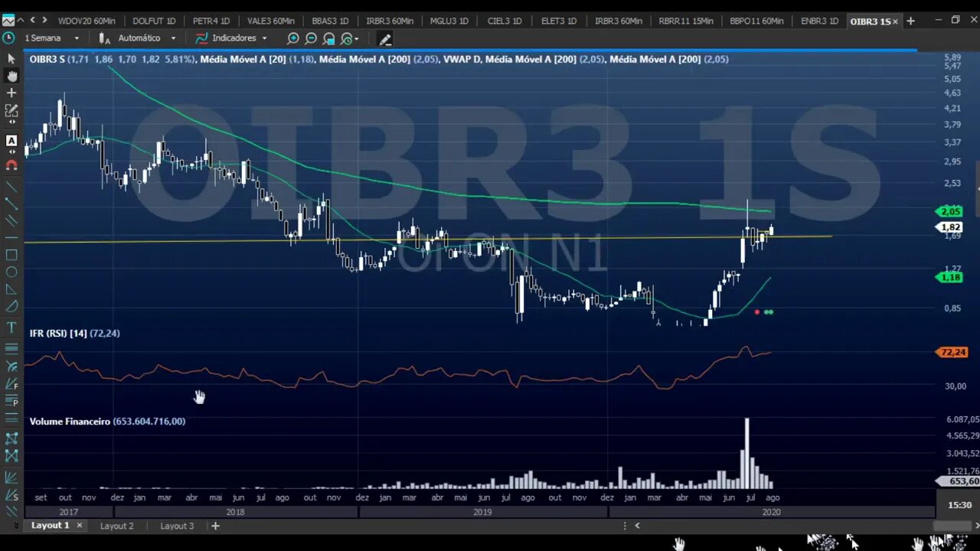Toggle the pencil drawing mode button

tap(385, 38)
